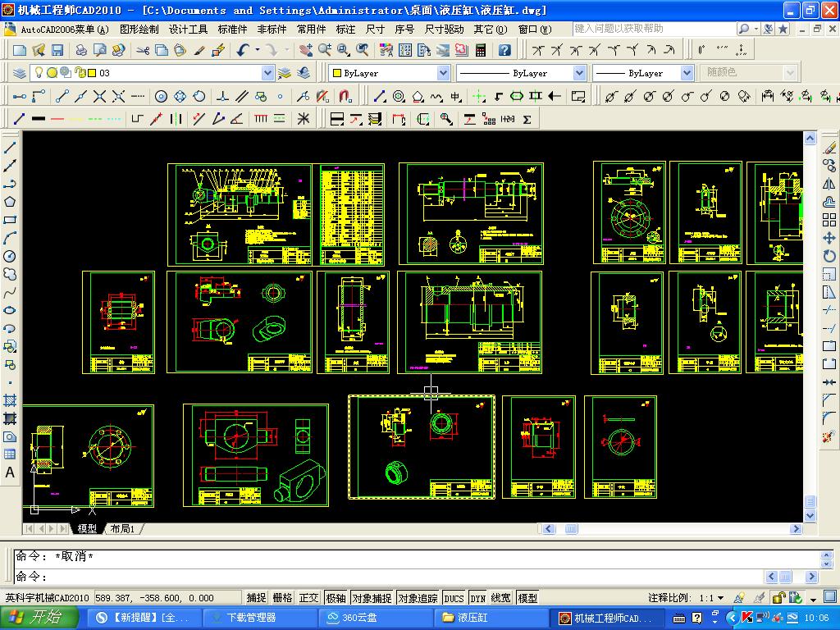Toggle DYN dynamic input
Image resolution: width=840 pixels, height=630 pixels.
[477, 598]
